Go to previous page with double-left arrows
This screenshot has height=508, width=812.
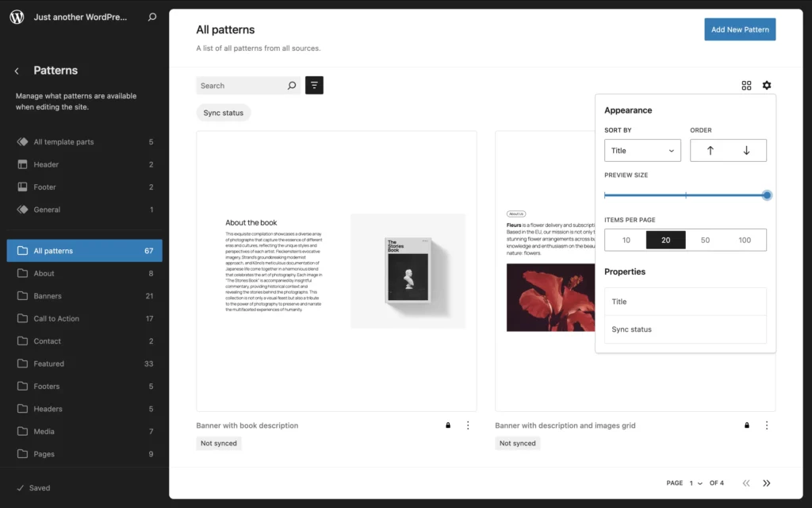[x=746, y=483]
